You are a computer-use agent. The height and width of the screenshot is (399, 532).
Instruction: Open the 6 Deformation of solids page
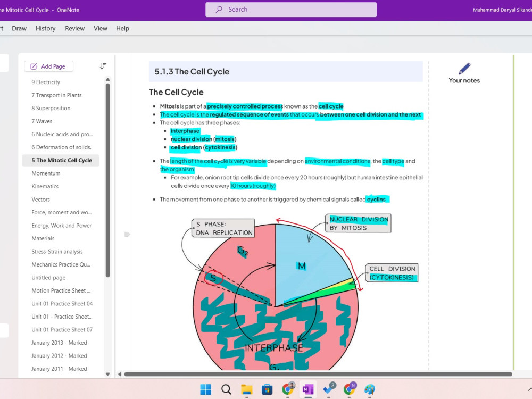click(x=61, y=147)
